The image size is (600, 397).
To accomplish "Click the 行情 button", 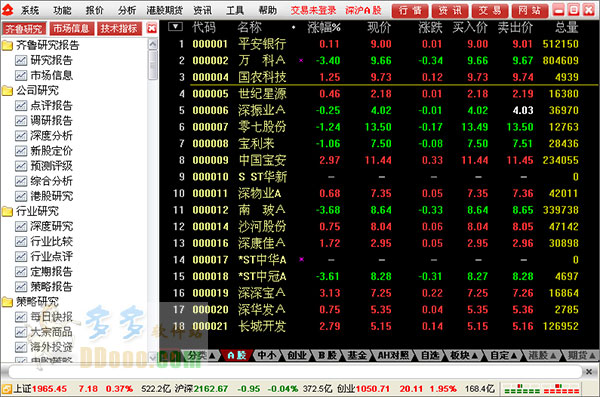I will [x=410, y=11].
